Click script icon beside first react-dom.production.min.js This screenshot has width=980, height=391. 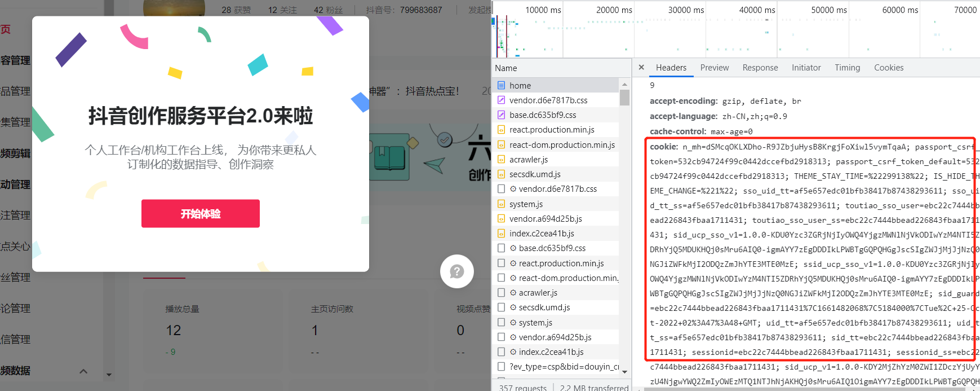tap(501, 144)
